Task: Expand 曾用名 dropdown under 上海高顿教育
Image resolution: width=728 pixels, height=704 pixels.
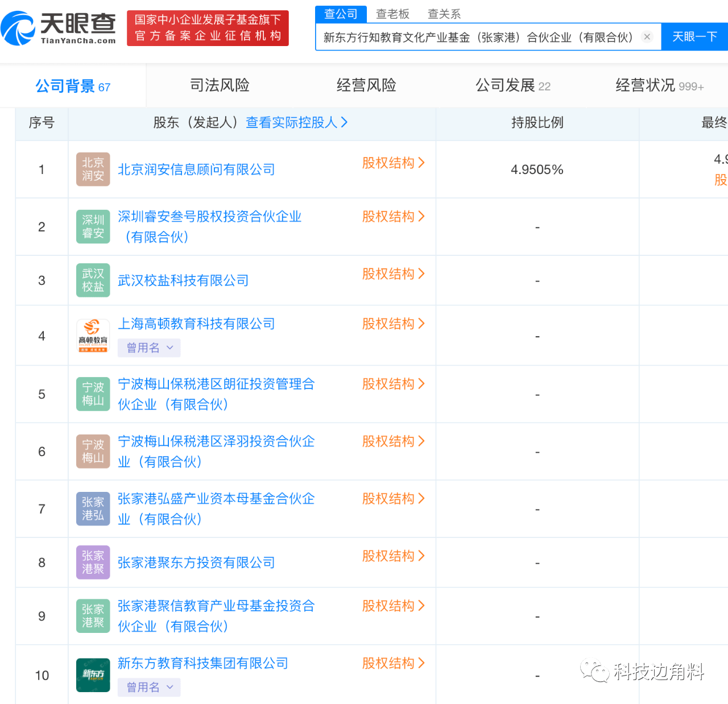Action: pyautogui.click(x=149, y=348)
